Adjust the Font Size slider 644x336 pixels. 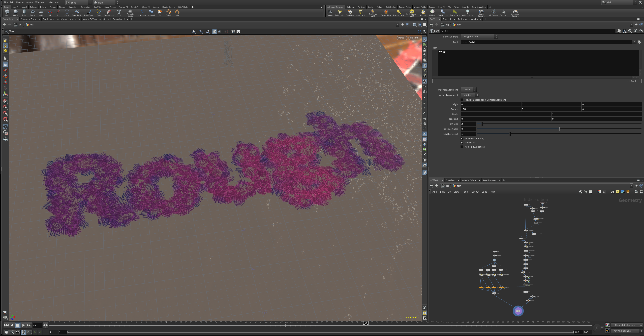559,124
